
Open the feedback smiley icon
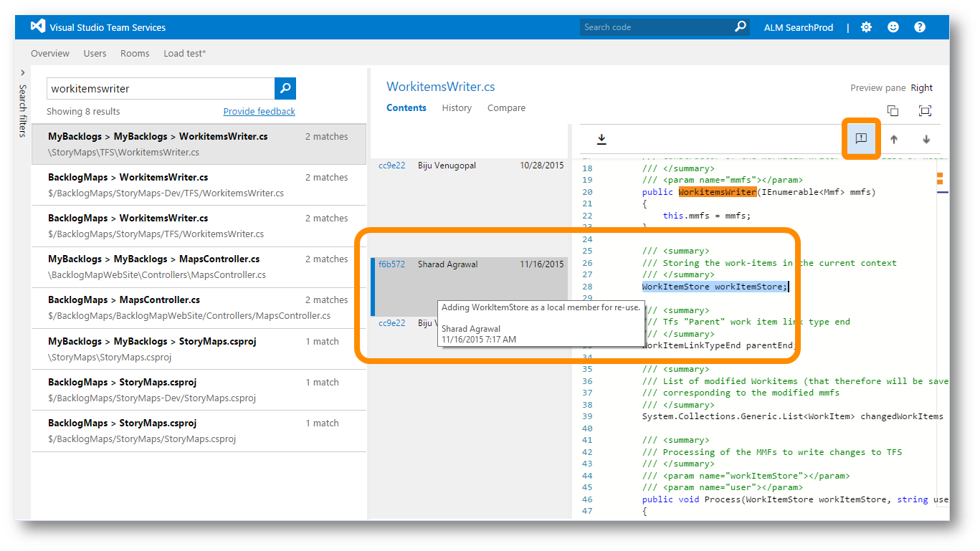click(x=893, y=27)
